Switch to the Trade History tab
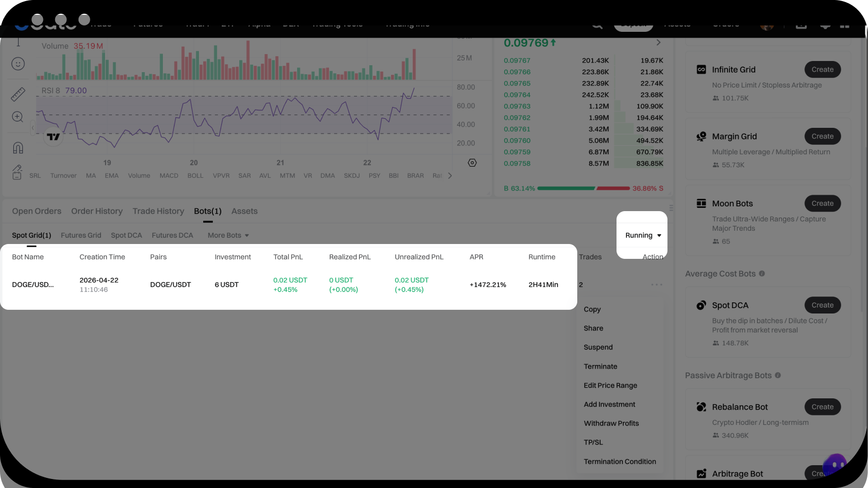Image resolution: width=868 pixels, height=488 pixels. tap(158, 211)
